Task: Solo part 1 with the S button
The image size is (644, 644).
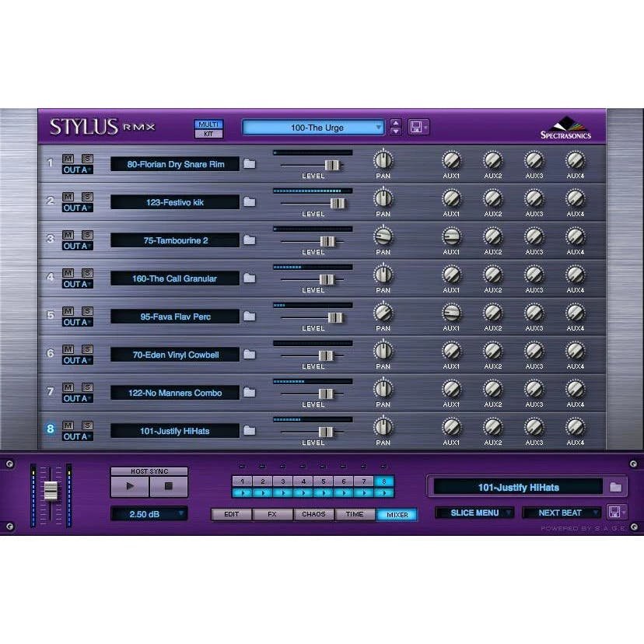Action: point(87,159)
